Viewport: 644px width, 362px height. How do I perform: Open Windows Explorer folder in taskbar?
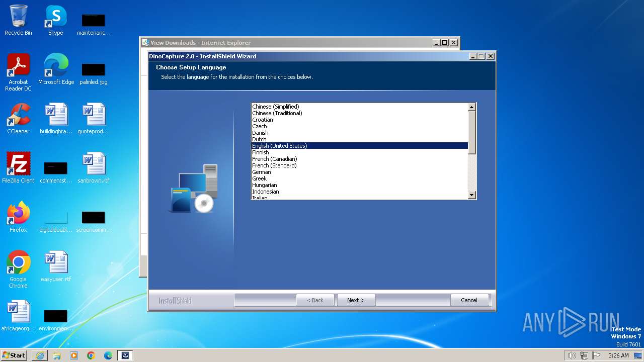tap(57, 355)
